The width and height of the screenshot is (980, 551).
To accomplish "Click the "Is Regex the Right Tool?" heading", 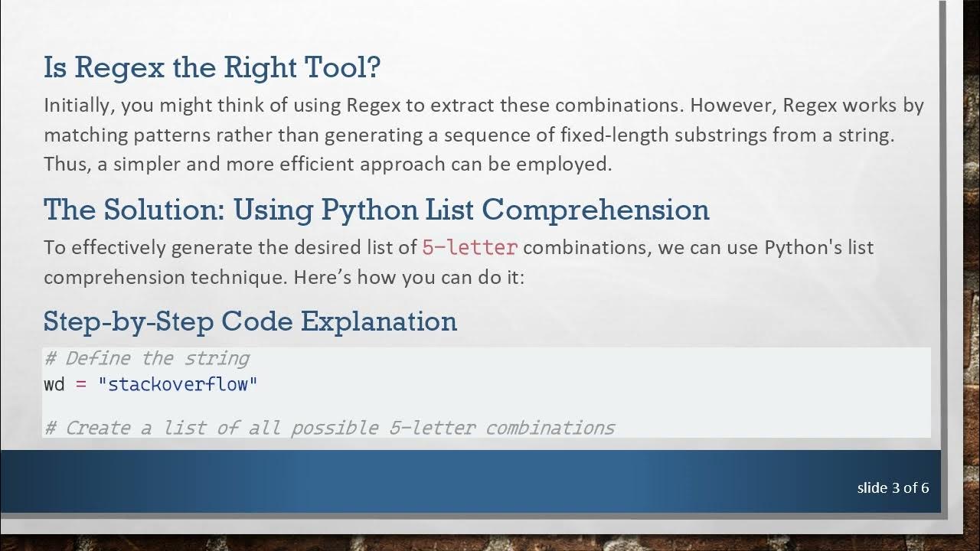I will click(x=212, y=68).
